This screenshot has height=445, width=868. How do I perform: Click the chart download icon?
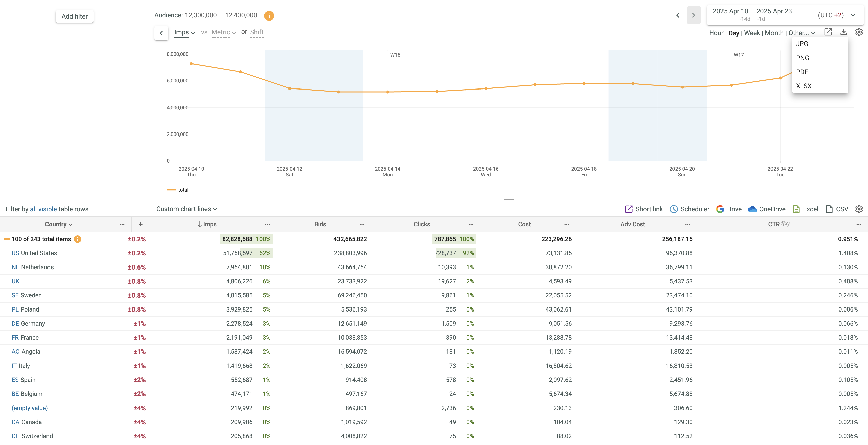[x=843, y=32]
